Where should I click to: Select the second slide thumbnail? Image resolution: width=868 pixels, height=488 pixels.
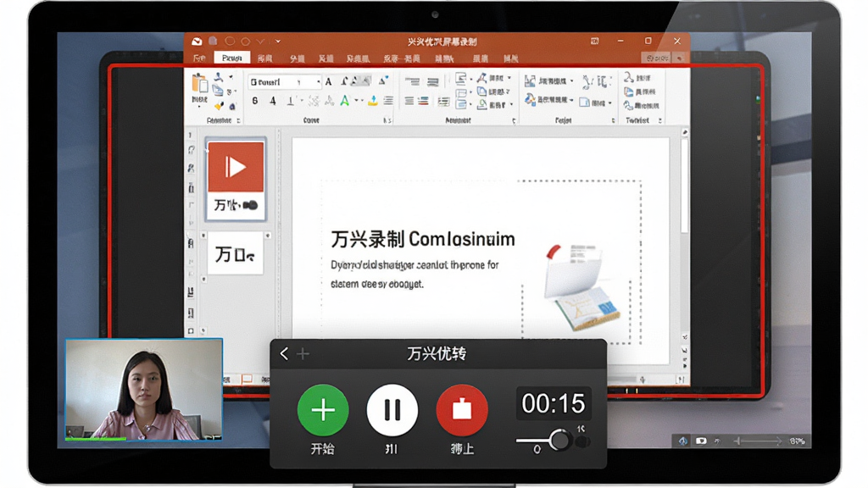(x=236, y=253)
